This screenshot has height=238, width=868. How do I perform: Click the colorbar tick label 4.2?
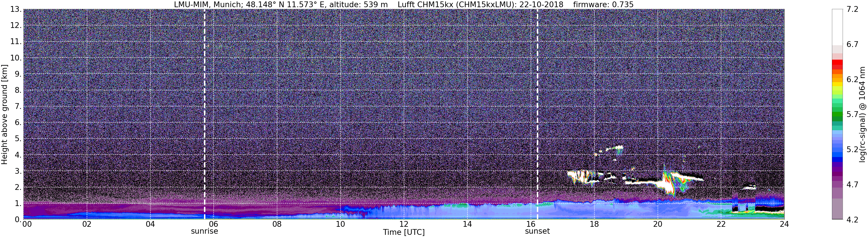click(852, 220)
